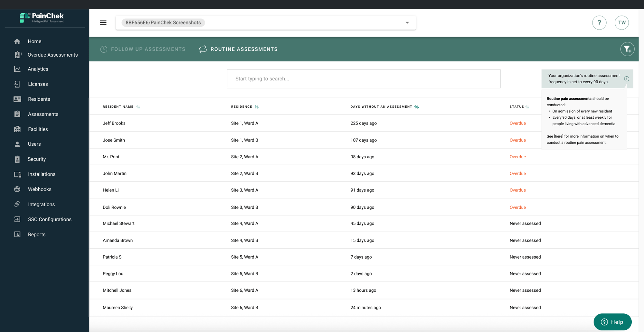Sort by Days Without an Assessment arrows

pos(417,107)
